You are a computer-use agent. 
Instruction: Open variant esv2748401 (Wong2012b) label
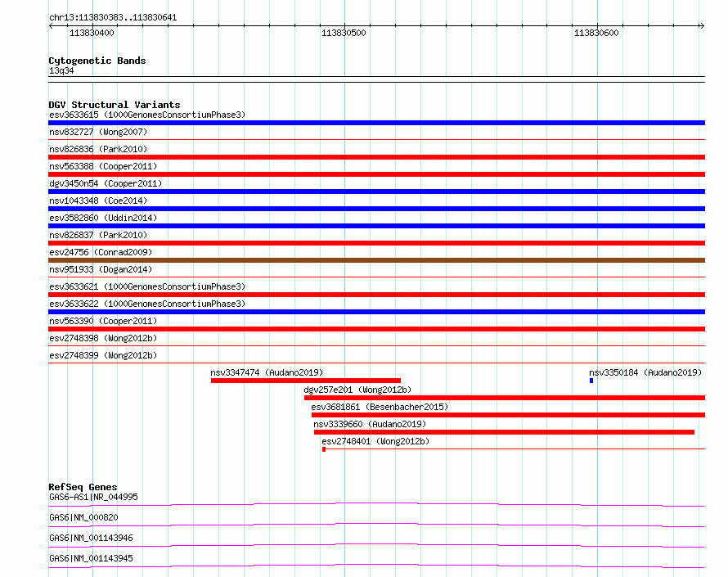[x=375, y=441]
